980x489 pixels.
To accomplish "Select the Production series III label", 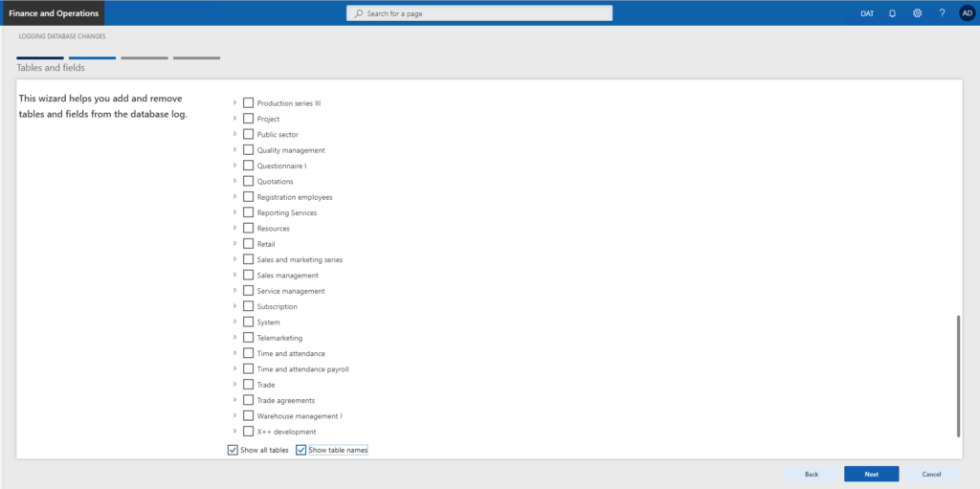I will click(x=289, y=103).
